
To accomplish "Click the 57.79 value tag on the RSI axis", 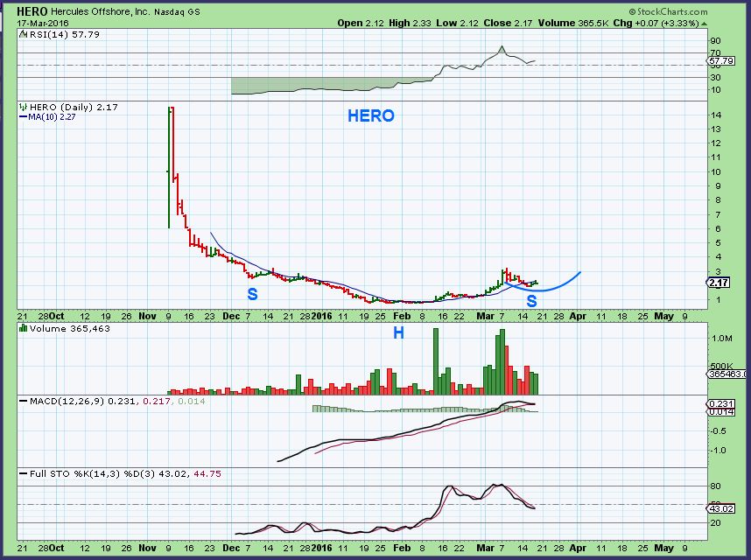I will click(721, 60).
